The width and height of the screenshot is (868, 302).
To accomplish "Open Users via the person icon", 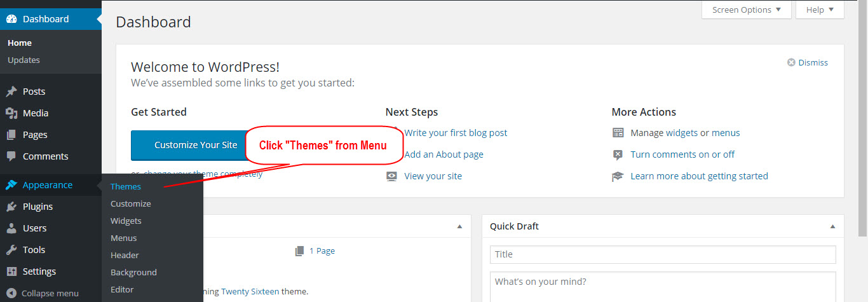I will pyautogui.click(x=11, y=228).
